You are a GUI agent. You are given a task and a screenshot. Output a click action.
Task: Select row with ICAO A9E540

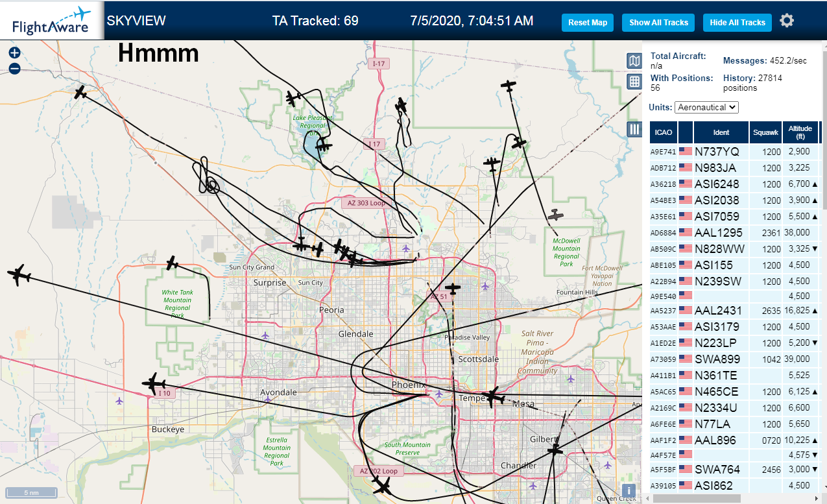tap(736, 296)
